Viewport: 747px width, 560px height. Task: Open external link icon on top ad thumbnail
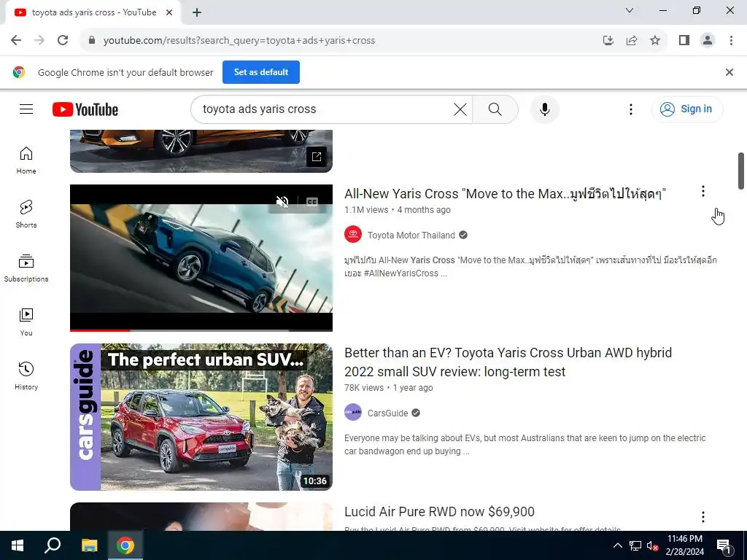[317, 157]
